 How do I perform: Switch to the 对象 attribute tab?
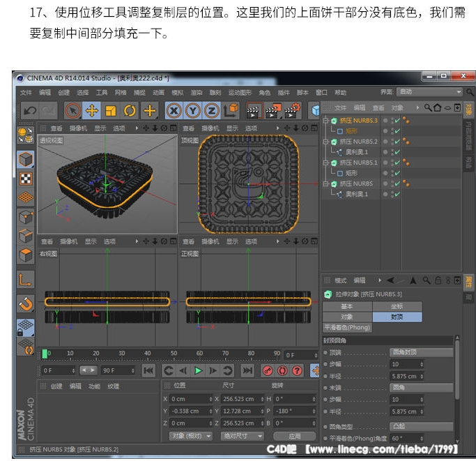347,317
